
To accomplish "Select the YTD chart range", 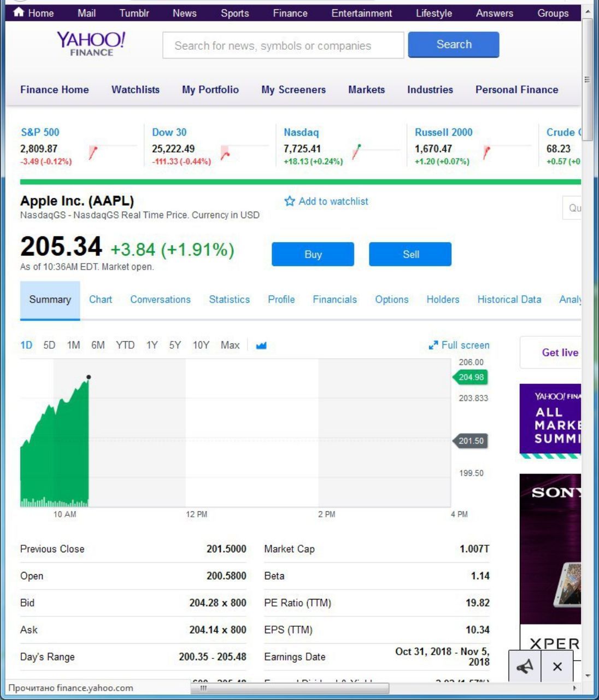I will pyautogui.click(x=125, y=345).
